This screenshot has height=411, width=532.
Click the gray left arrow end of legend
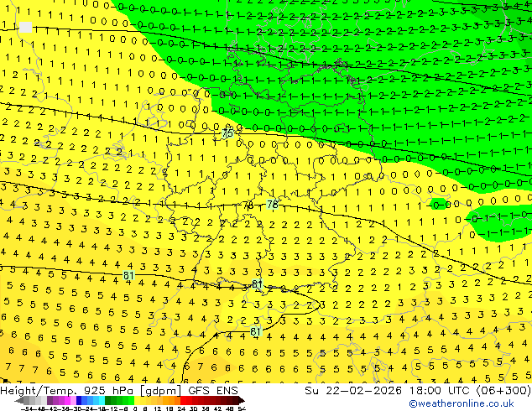coord(18,401)
